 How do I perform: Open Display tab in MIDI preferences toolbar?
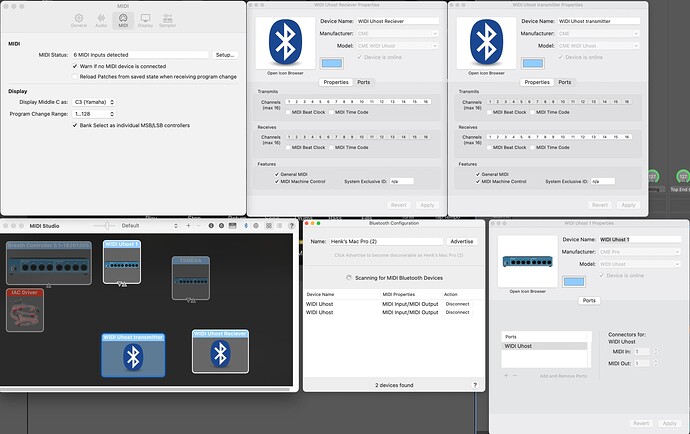click(x=145, y=20)
